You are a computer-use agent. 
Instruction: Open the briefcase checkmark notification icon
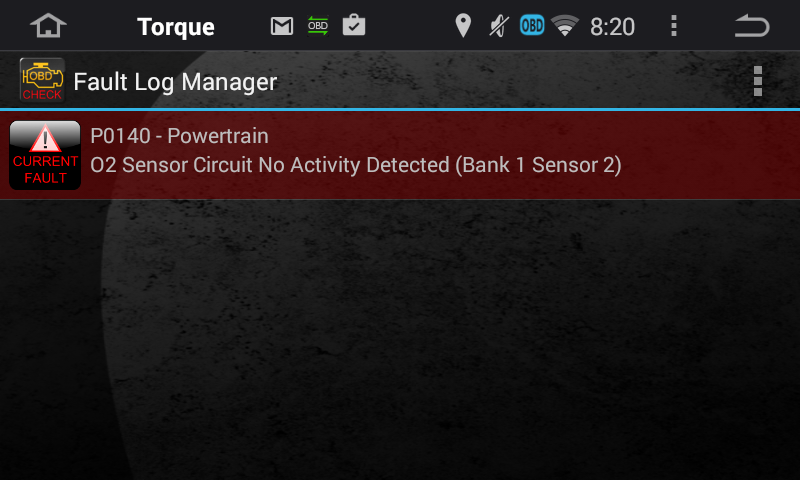coord(354,26)
